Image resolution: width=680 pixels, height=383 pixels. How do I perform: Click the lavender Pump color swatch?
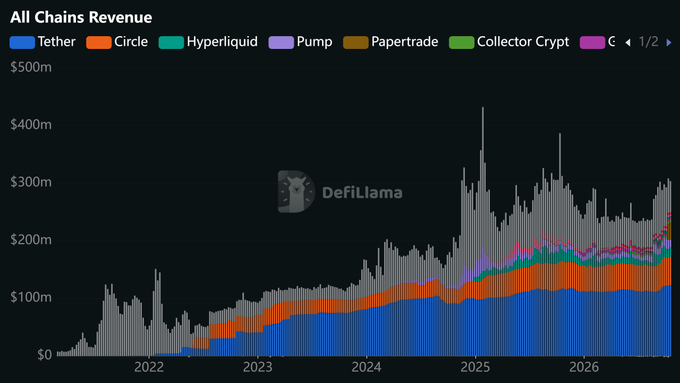[281, 43]
